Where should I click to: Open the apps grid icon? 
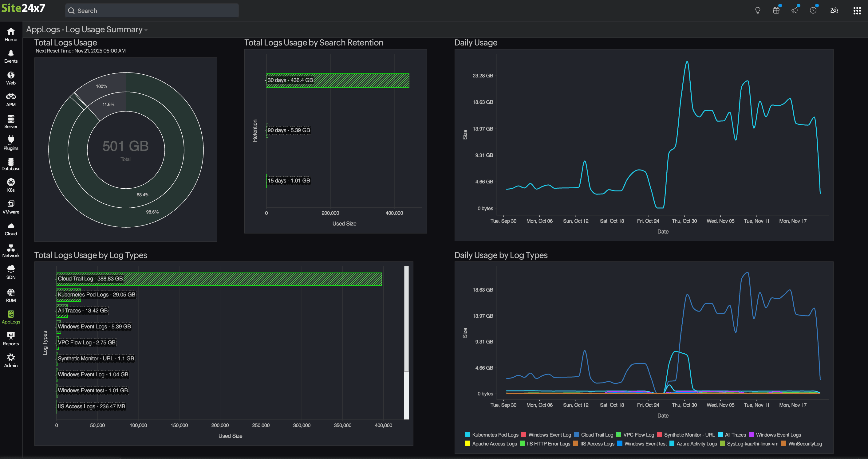857,10
